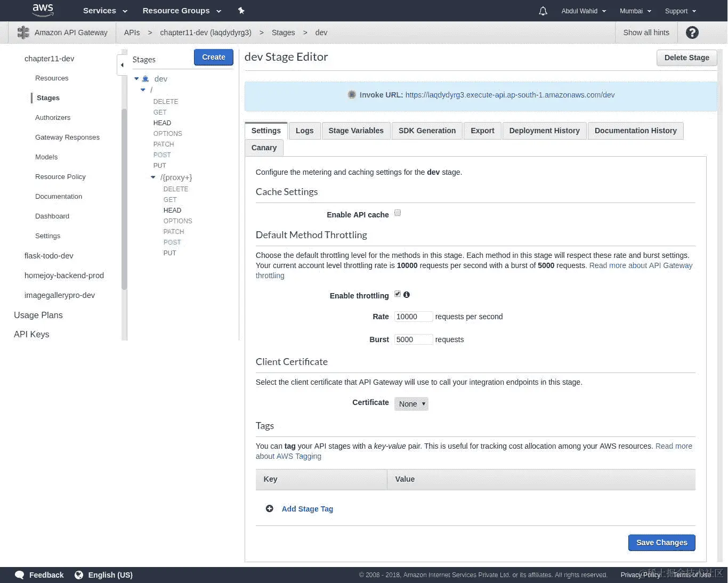Click Show all hints
The width and height of the screenshot is (728, 583).
(x=646, y=33)
